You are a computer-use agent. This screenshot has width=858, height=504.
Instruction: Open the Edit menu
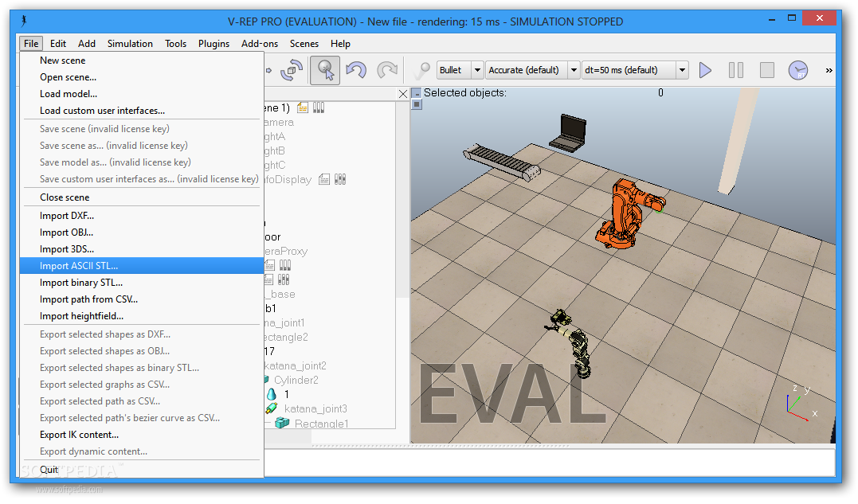click(58, 44)
